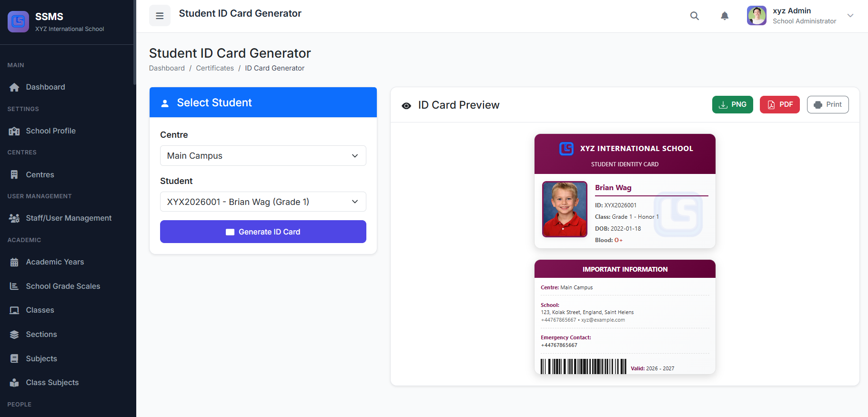Open School Grade Scales menu item
This screenshot has width=868, height=417.
[63, 286]
